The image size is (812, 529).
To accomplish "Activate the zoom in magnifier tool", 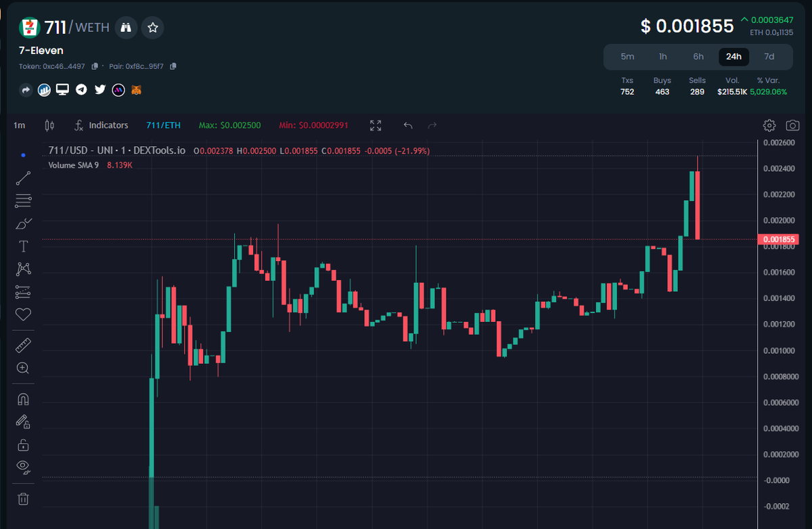I will [x=23, y=368].
